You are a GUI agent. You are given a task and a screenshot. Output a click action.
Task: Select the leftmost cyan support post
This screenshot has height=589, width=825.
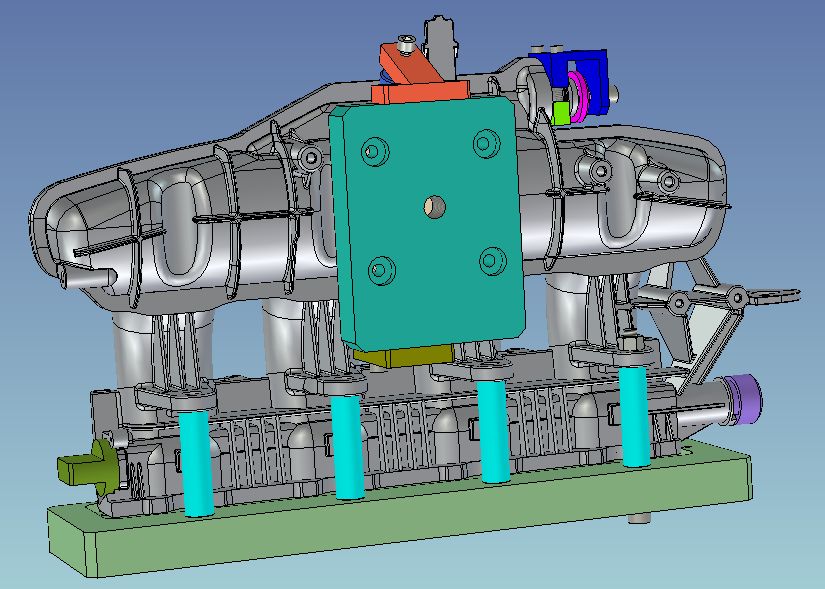click(196, 463)
